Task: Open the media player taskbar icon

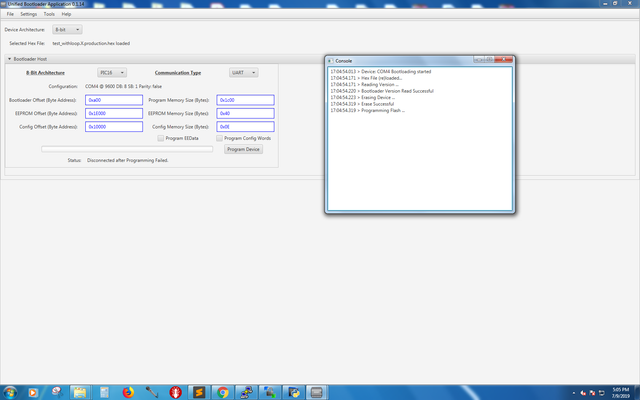Action: 33,393
